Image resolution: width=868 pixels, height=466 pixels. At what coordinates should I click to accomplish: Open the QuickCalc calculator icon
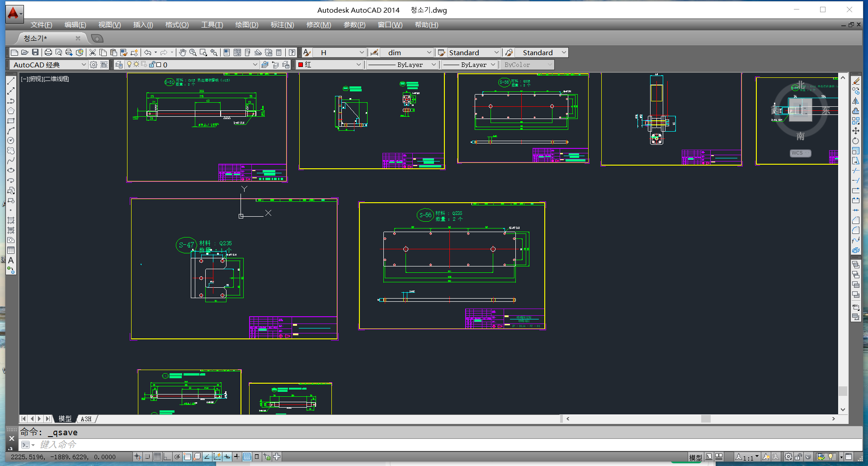point(279,52)
